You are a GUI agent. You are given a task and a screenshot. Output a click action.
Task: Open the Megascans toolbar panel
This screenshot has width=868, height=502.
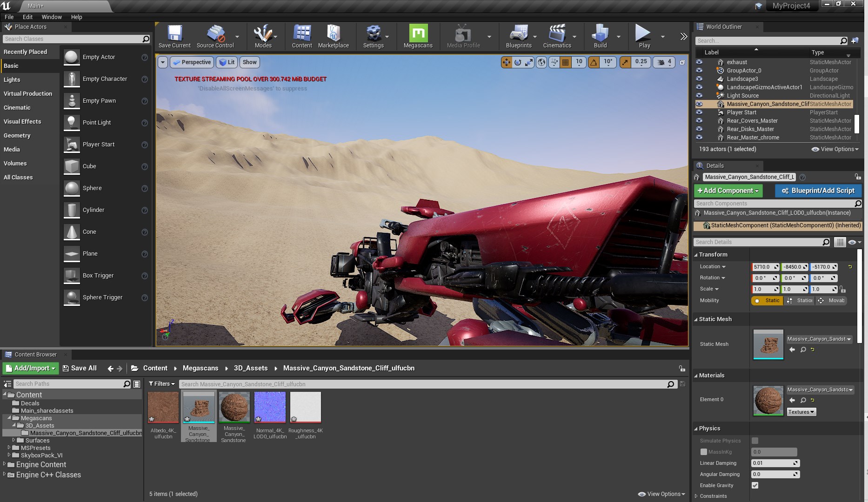418,36
